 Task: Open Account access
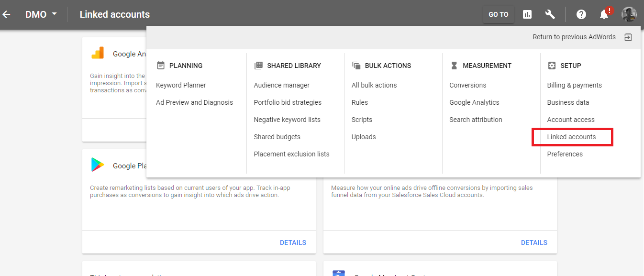(x=571, y=120)
